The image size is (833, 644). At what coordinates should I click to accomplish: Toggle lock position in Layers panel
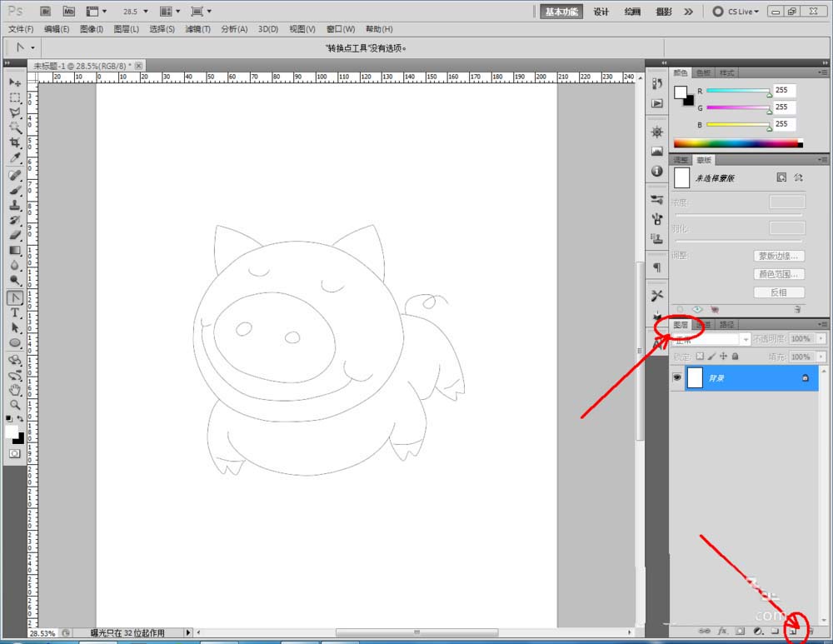click(x=723, y=357)
